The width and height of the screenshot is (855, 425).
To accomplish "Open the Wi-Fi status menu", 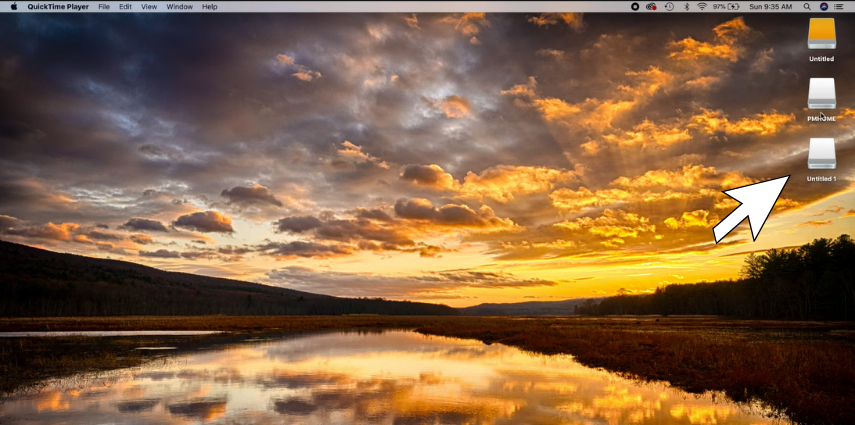I will pos(702,7).
